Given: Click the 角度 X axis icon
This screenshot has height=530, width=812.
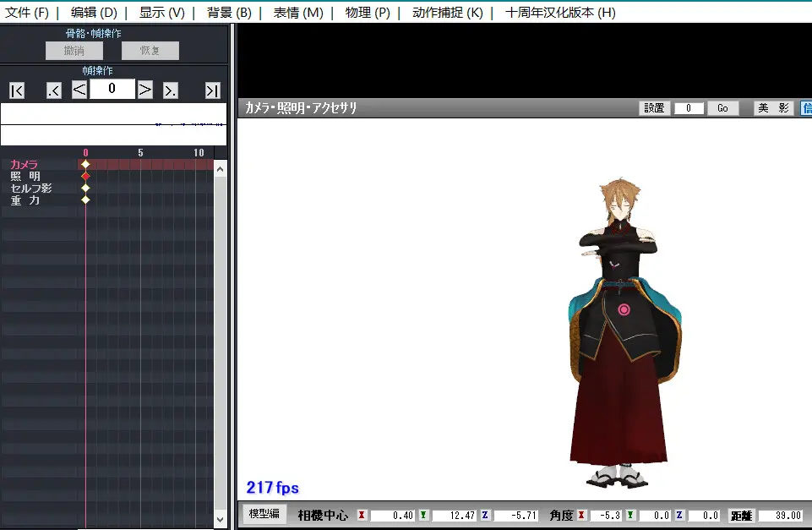Looking at the screenshot, I should 581,515.
